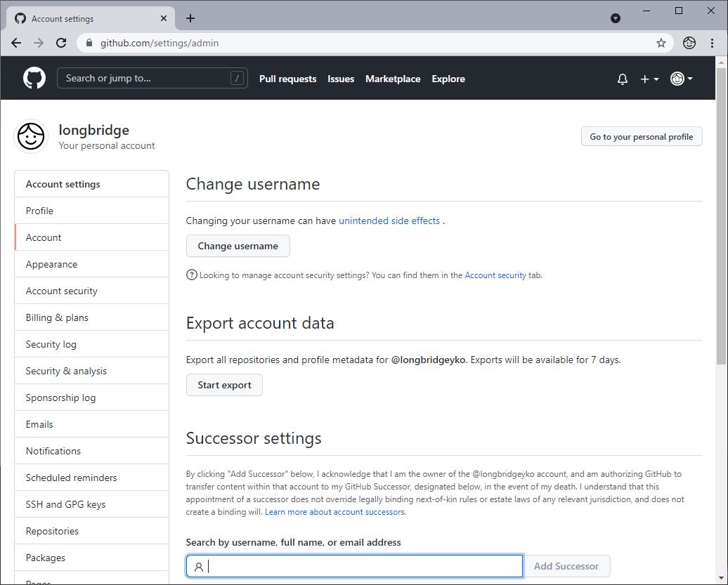Bookmark page with star icon

(661, 43)
